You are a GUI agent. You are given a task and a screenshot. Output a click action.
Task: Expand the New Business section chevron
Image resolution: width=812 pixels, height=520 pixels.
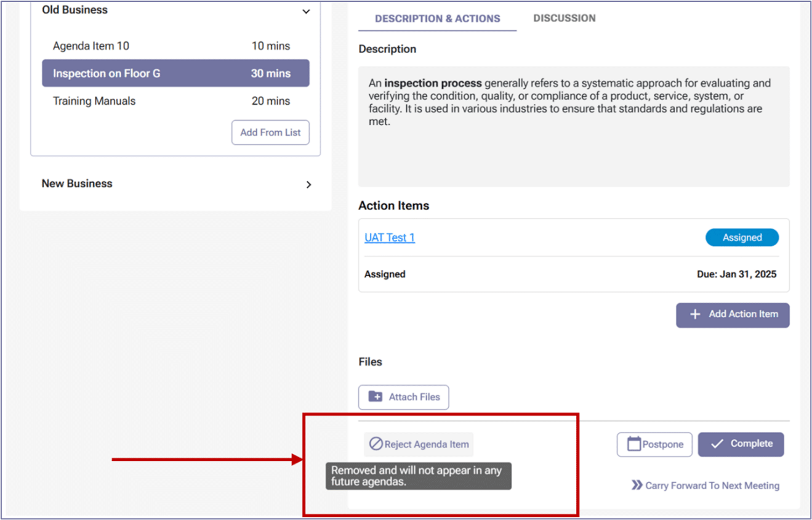tap(308, 184)
